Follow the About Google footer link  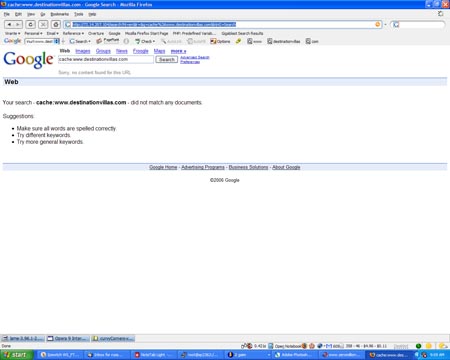coord(286,167)
